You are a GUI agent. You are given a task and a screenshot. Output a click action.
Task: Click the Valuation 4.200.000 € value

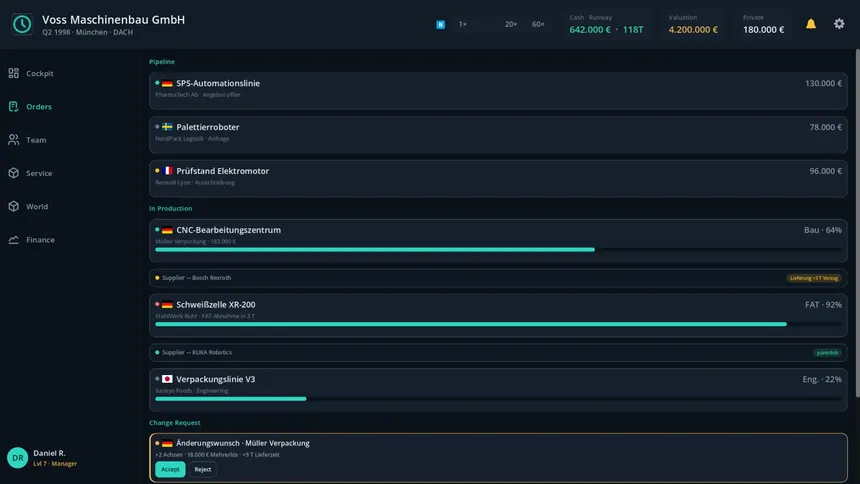click(693, 30)
